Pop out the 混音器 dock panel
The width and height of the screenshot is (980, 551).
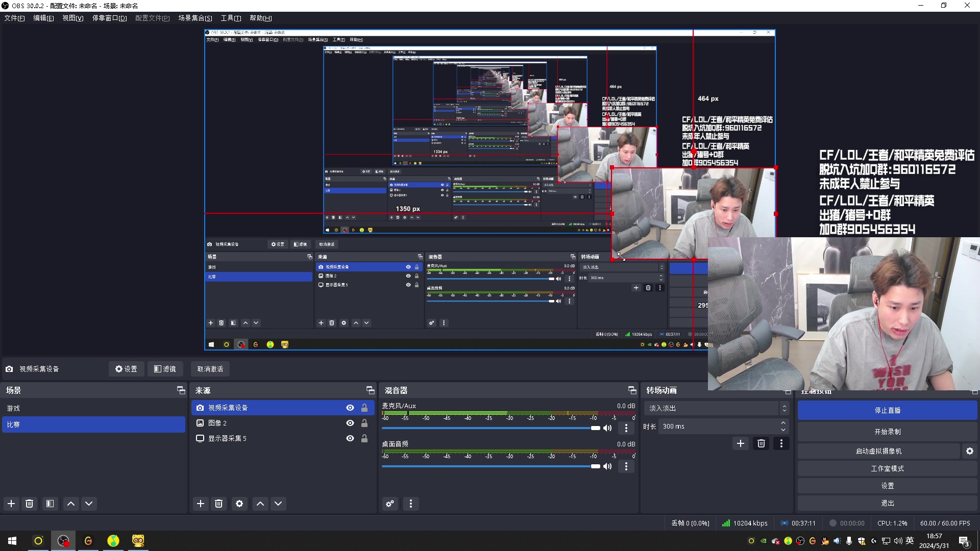(632, 390)
